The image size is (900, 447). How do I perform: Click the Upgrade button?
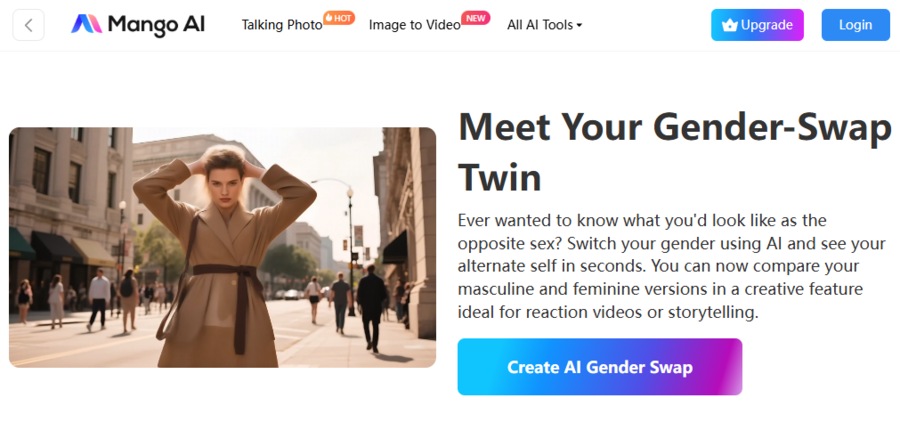click(x=757, y=25)
